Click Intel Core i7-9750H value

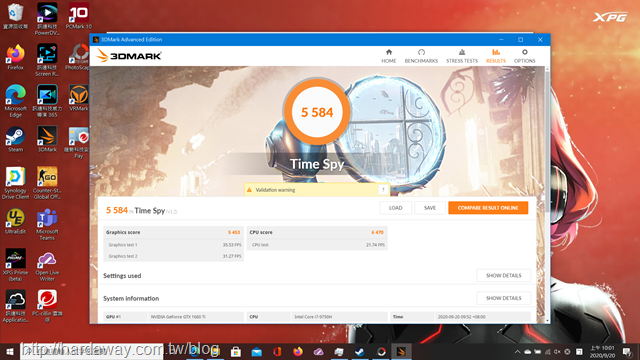point(313,317)
